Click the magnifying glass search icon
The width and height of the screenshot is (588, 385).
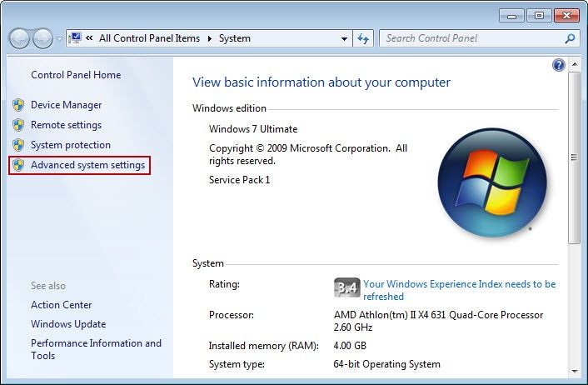[x=570, y=38]
